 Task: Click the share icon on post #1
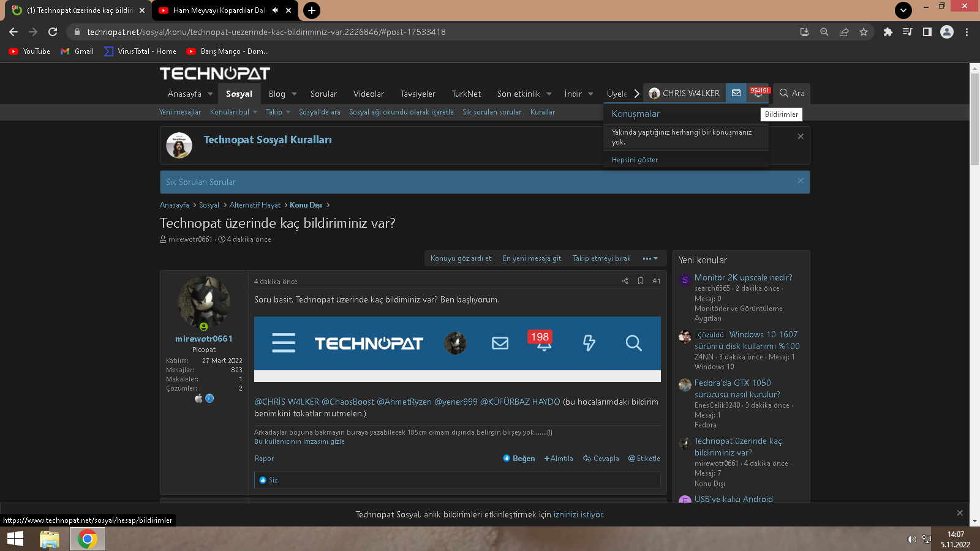(625, 281)
